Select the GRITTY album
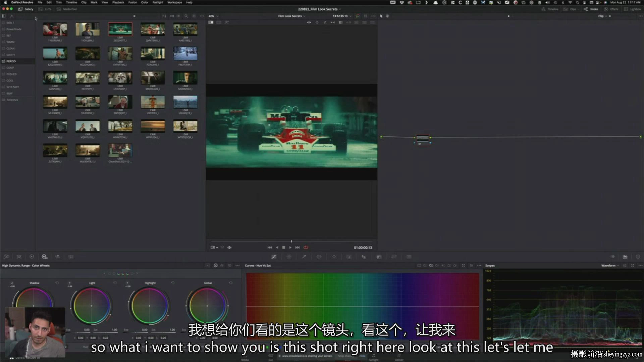 click(x=17, y=55)
